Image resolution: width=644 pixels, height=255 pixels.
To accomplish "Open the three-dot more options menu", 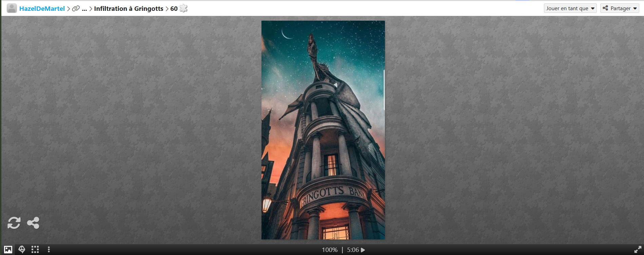I will point(49,250).
